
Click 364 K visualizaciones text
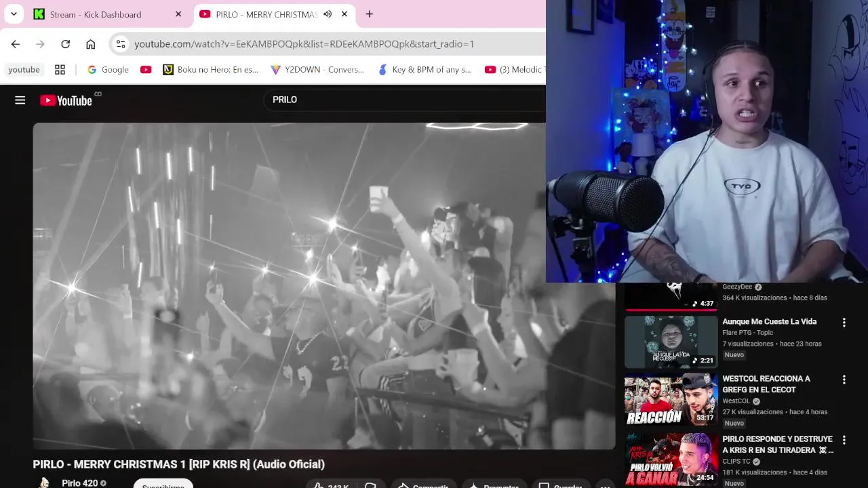(x=755, y=298)
